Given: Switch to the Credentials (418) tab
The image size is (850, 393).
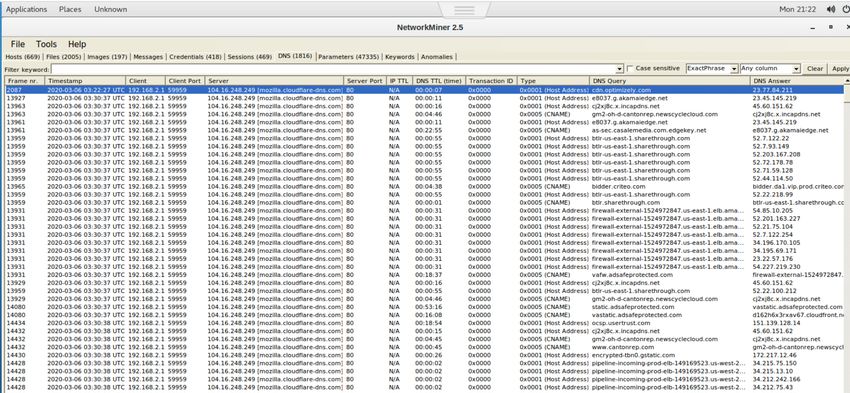Looking at the screenshot, I should [195, 56].
